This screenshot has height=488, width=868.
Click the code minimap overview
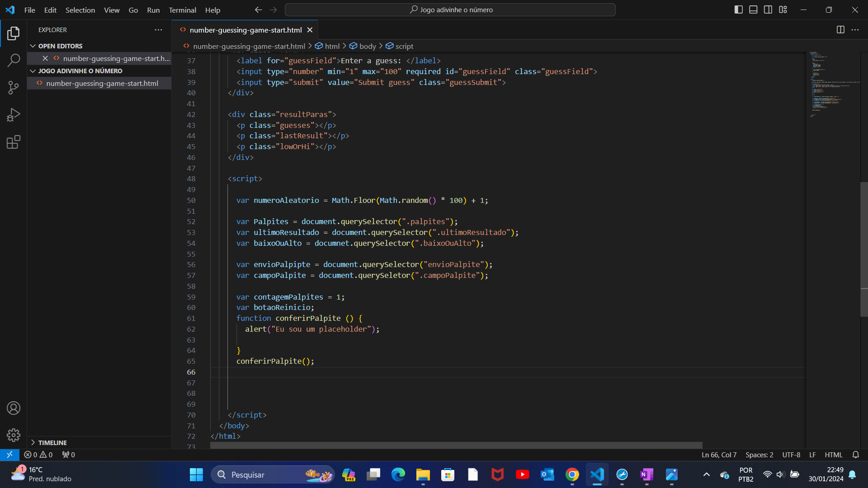[x=833, y=84]
